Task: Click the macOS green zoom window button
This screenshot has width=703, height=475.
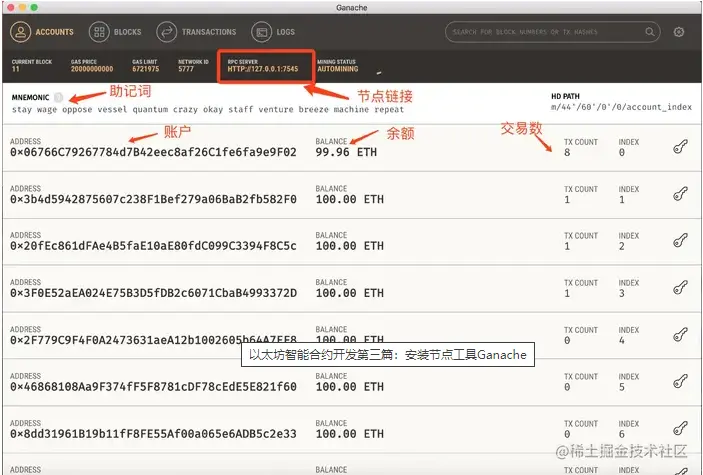Action: pyautogui.click(x=34, y=7)
